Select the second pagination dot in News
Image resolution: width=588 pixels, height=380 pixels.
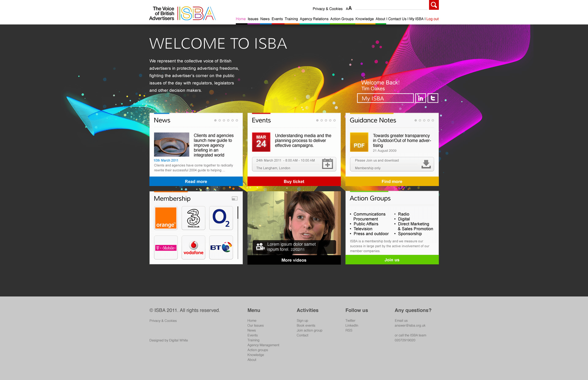click(220, 120)
